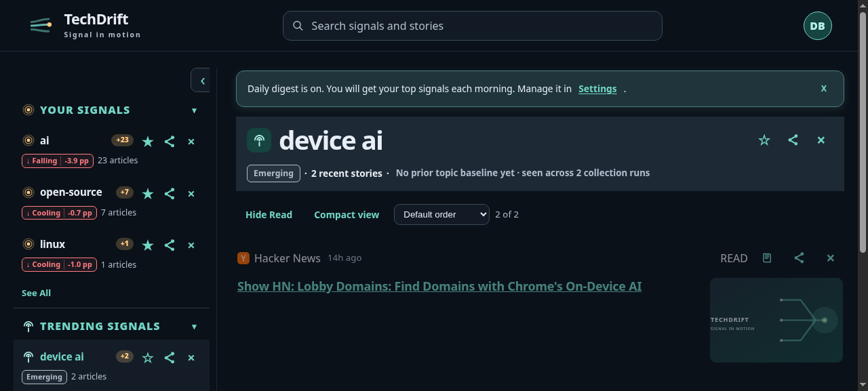868x391 pixels.
Task: Click the Emerging badge under sidebar device ai
Action: 44,377
